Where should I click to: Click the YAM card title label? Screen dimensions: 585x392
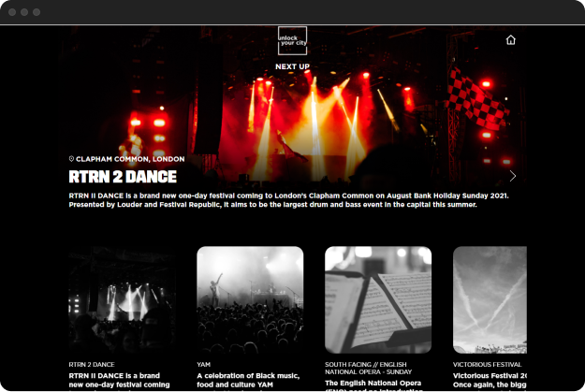point(204,364)
